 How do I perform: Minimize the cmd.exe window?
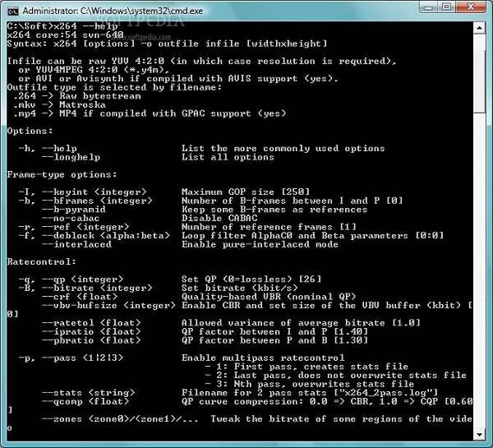(x=428, y=7)
